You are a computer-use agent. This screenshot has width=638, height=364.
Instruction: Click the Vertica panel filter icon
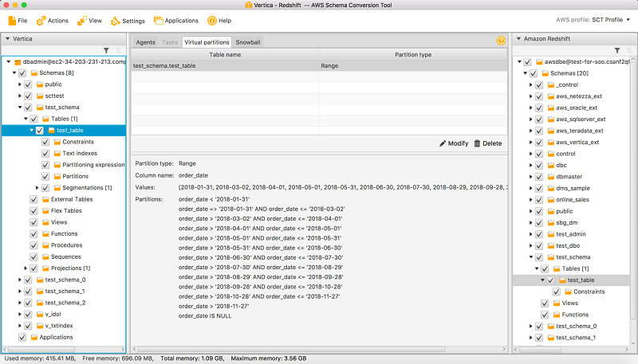[x=106, y=50]
